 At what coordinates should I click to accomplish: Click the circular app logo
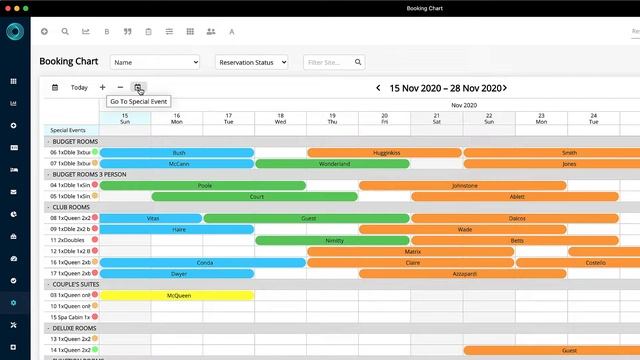pos(15,31)
